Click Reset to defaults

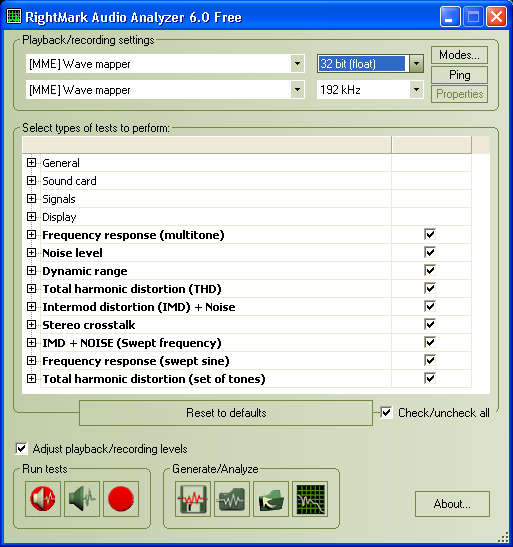[x=226, y=413]
